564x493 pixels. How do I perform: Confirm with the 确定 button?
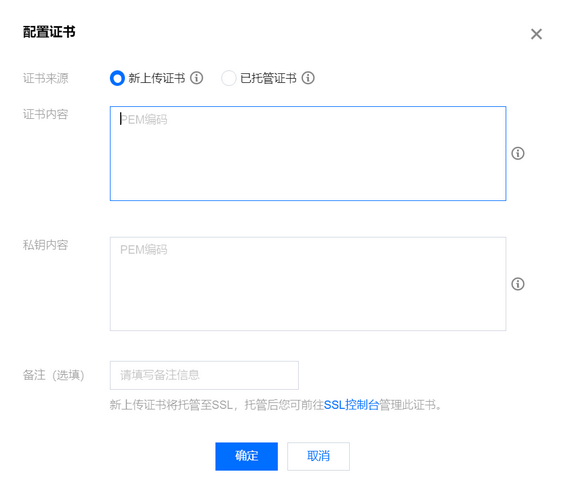[x=246, y=456]
